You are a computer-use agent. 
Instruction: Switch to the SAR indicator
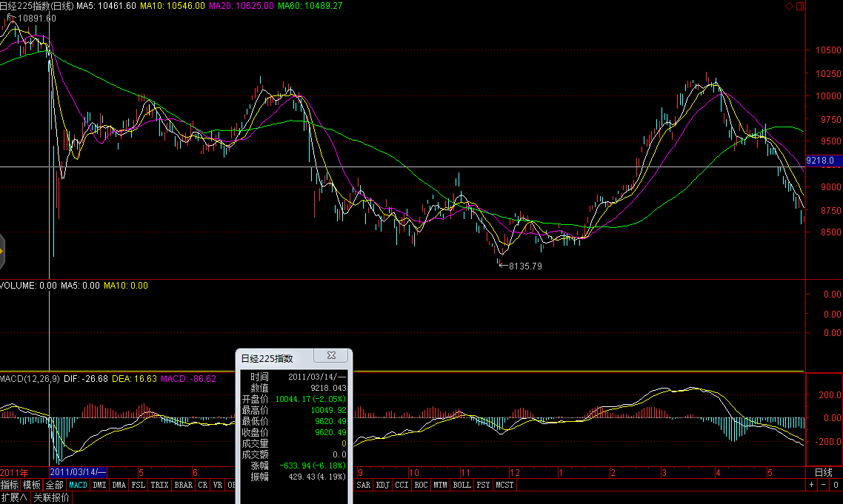point(364,485)
